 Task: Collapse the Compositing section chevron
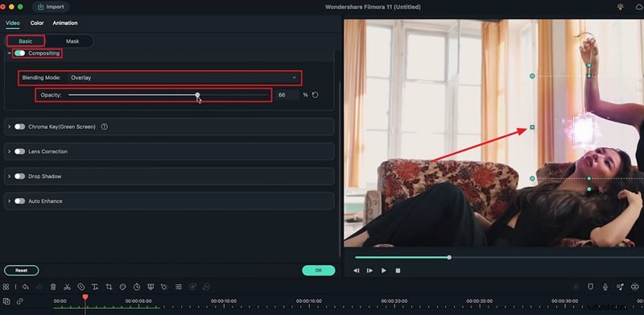pyautogui.click(x=9, y=53)
